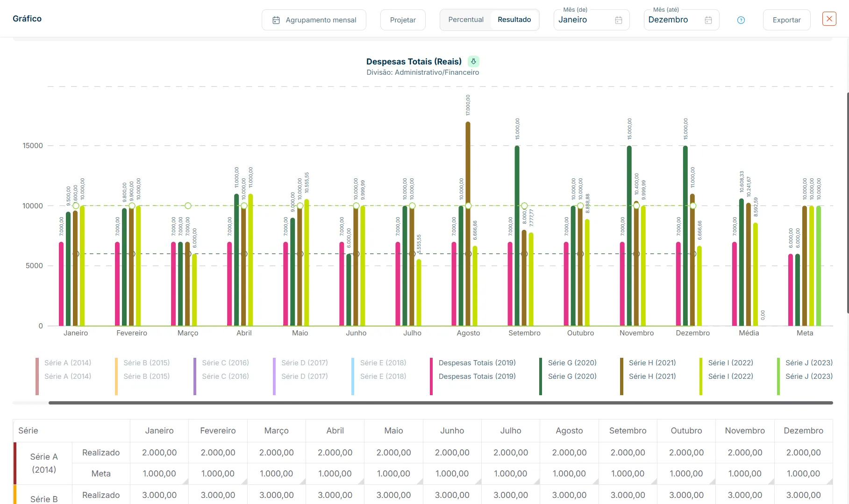
Task: Click the Série D (2017) legend color bar
Action: pyautogui.click(x=274, y=376)
